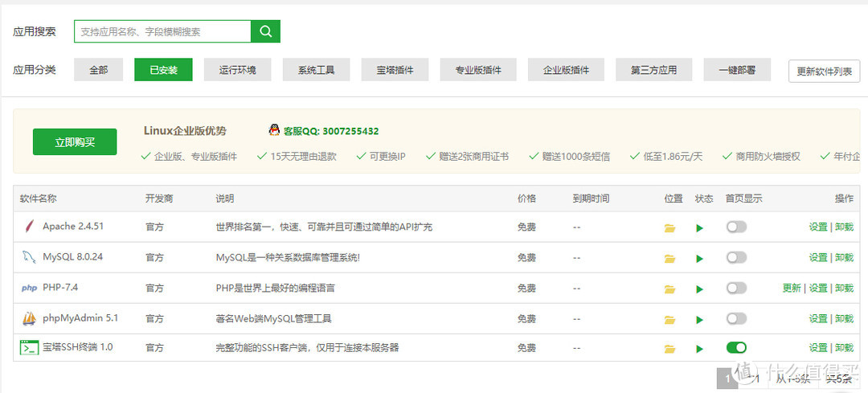This screenshot has width=868, height=393.
Task: Click 设置 link for PHP-7.4
Action: pyautogui.click(x=818, y=288)
